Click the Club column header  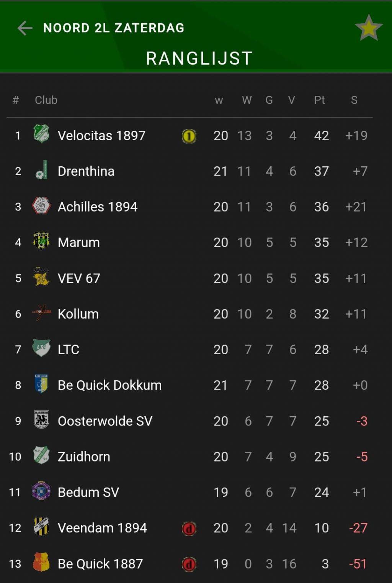[46, 100]
